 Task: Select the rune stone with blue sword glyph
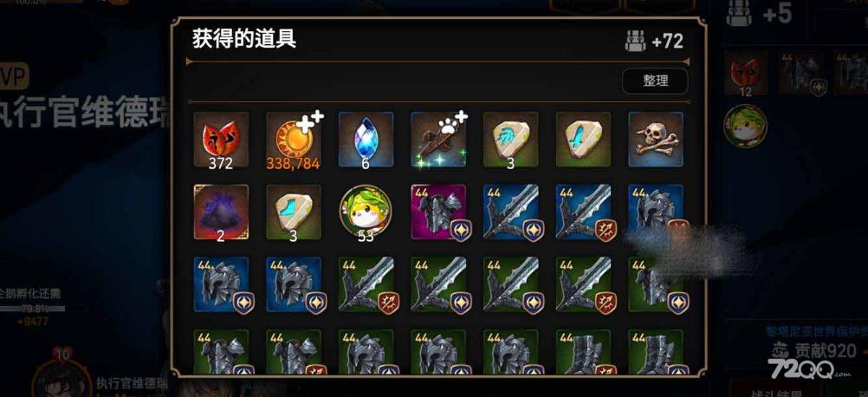(584, 140)
